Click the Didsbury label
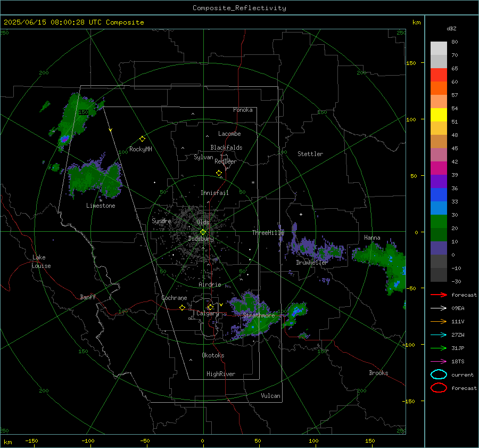 (x=201, y=239)
